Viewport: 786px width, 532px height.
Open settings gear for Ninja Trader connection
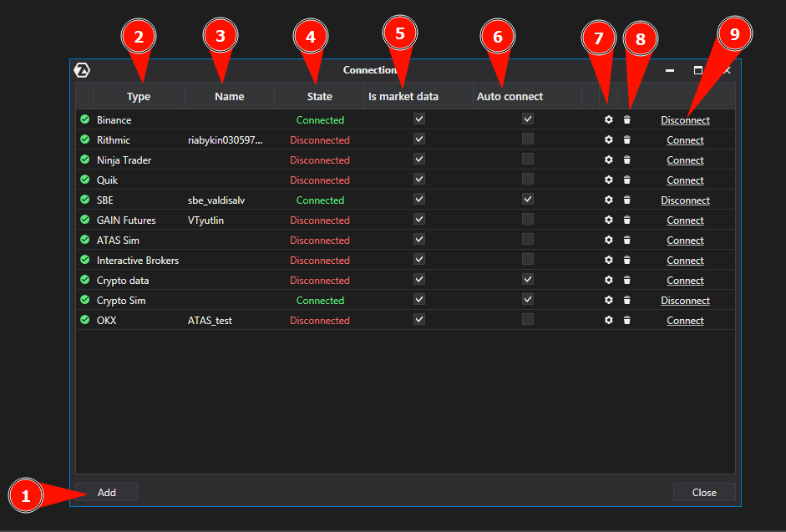coord(609,160)
